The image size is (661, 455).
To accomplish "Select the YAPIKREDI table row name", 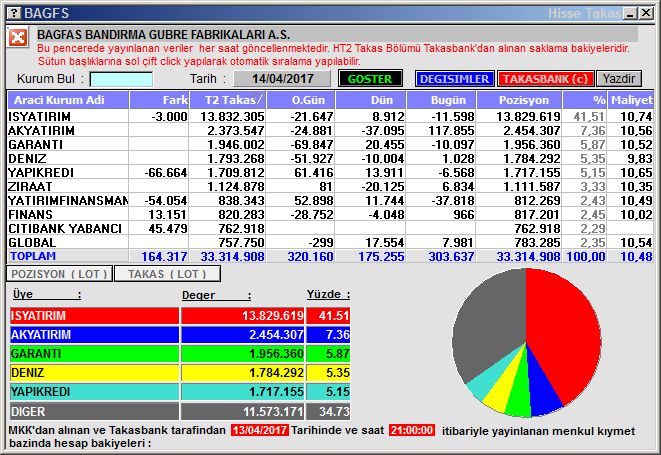I will [41, 172].
